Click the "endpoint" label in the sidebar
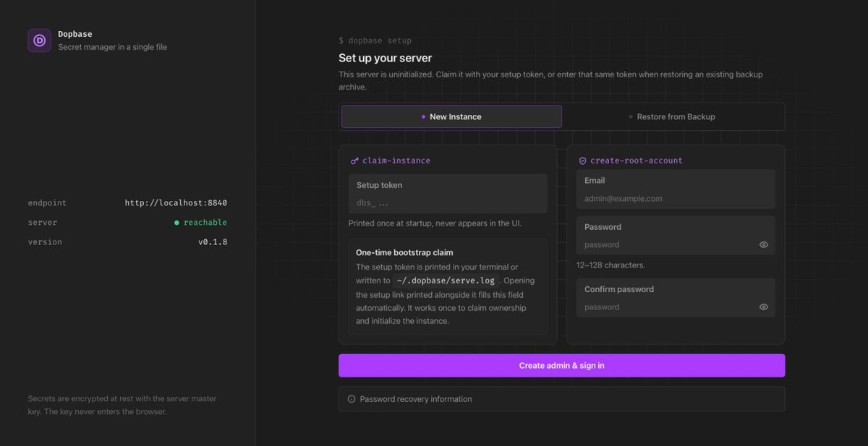The image size is (868, 446). coord(47,203)
